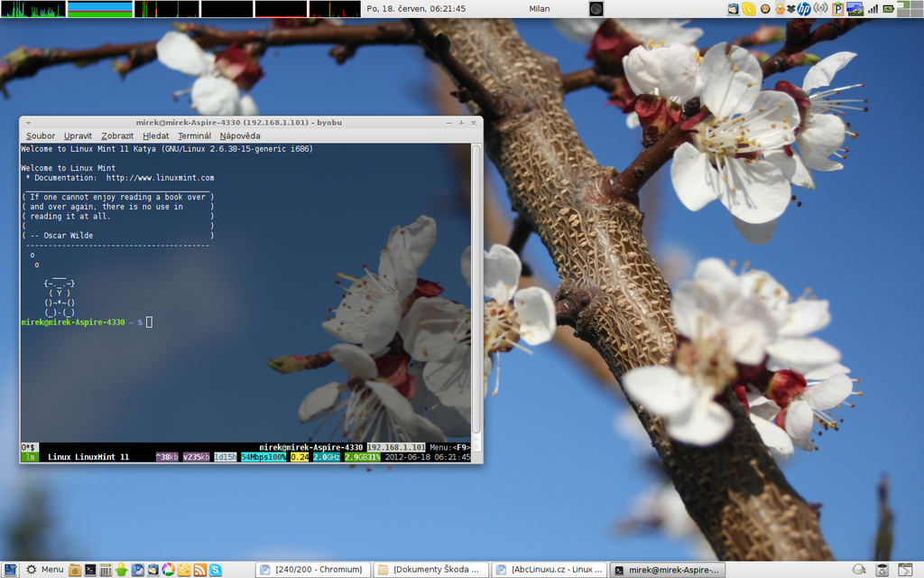Click the Thunderbird tray icon in top panel
Screen dimensions: 924x578
pos(733,9)
